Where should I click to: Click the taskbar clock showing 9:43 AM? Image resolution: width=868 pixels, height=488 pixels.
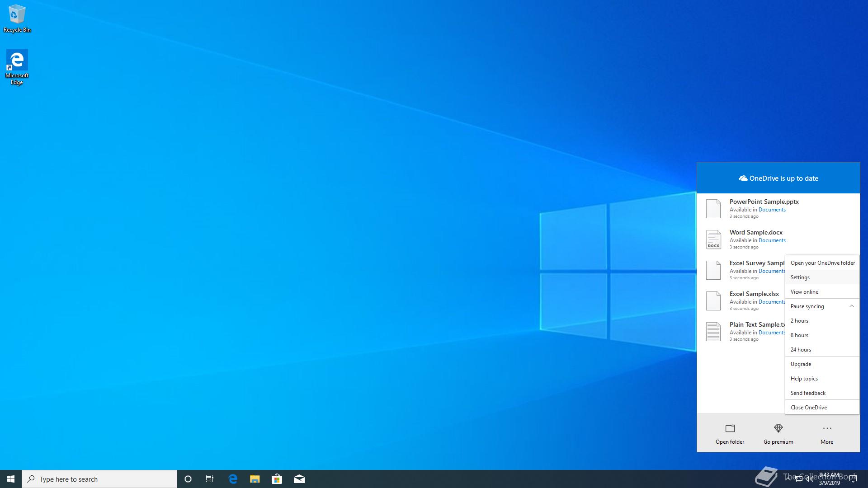(x=830, y=479)
